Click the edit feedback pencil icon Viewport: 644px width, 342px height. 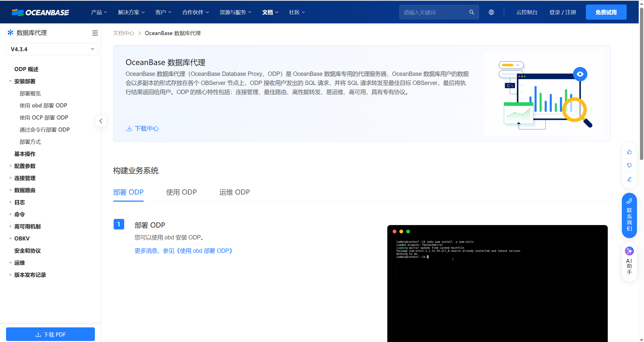click(x=629, y=179)
